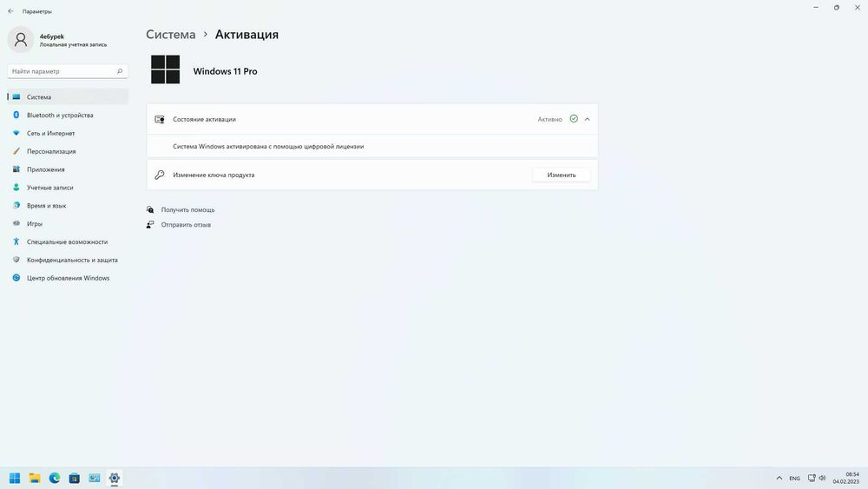Click the search magnifier icon

coord(120,71)
